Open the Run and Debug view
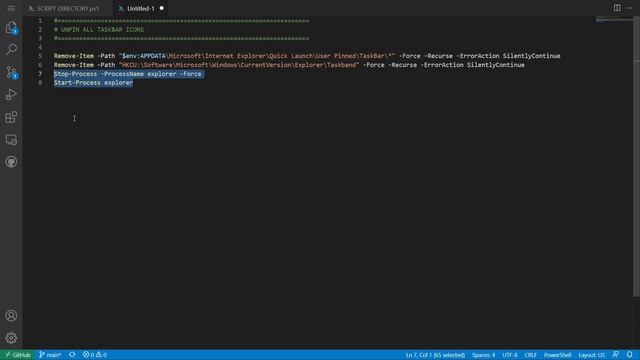 coord(11,95)
